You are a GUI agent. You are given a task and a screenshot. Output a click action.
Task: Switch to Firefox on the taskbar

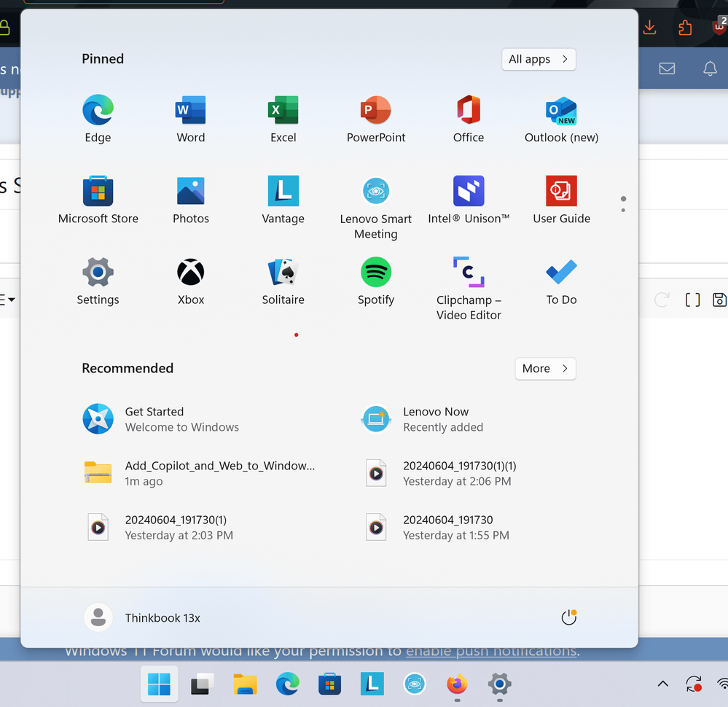[x=457, y=684]
